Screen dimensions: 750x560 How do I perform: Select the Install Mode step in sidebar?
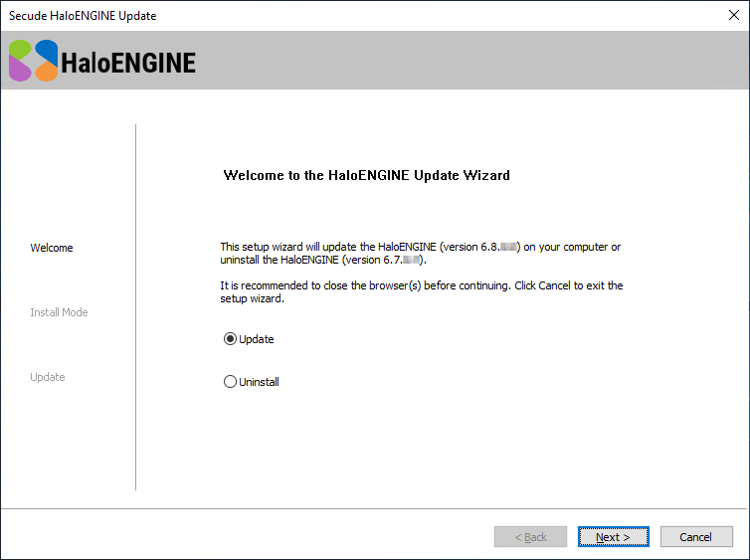[59, 312]
